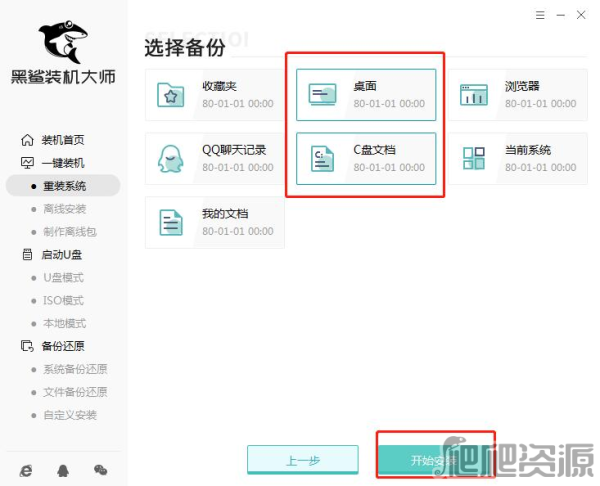Click the desktop monitor icon
The image size is (600, 486).
click(x=322, y=95)
